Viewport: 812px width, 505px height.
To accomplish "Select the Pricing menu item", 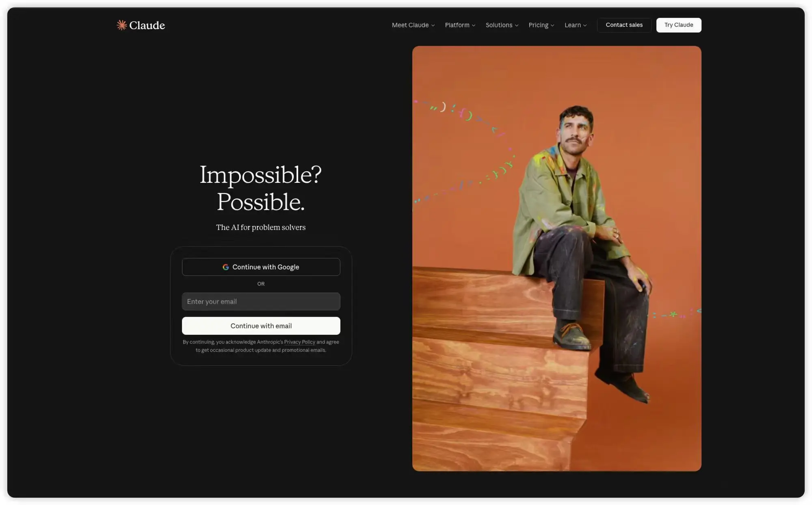I will click(x=541, y=25).
